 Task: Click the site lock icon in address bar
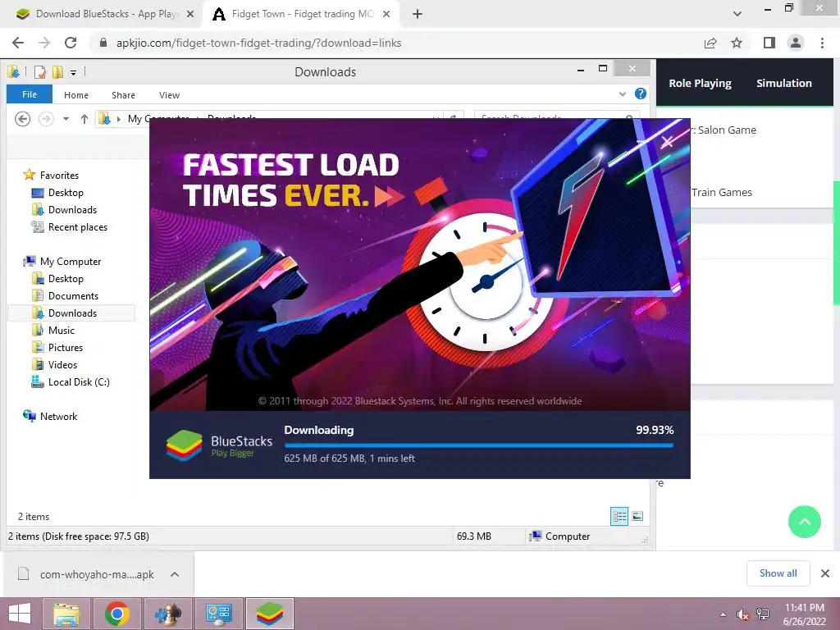pyautogui.click(x=103, y=43)
